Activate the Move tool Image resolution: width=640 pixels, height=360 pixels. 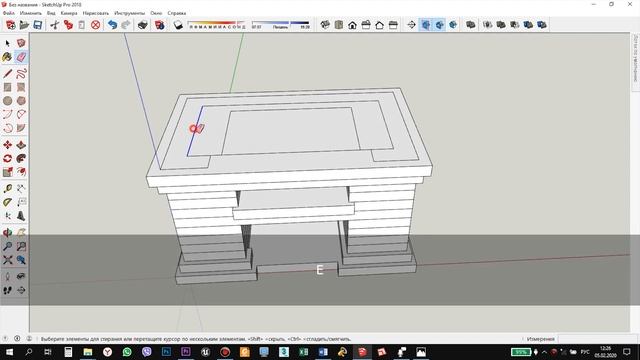[7, 145]
